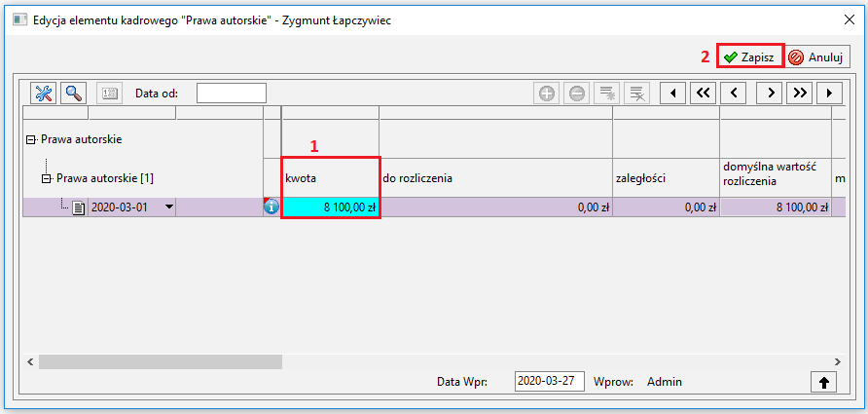This screenshot has height=414, width=868.
Task: Click the delete row with X icon
Action: click(636, 94)
